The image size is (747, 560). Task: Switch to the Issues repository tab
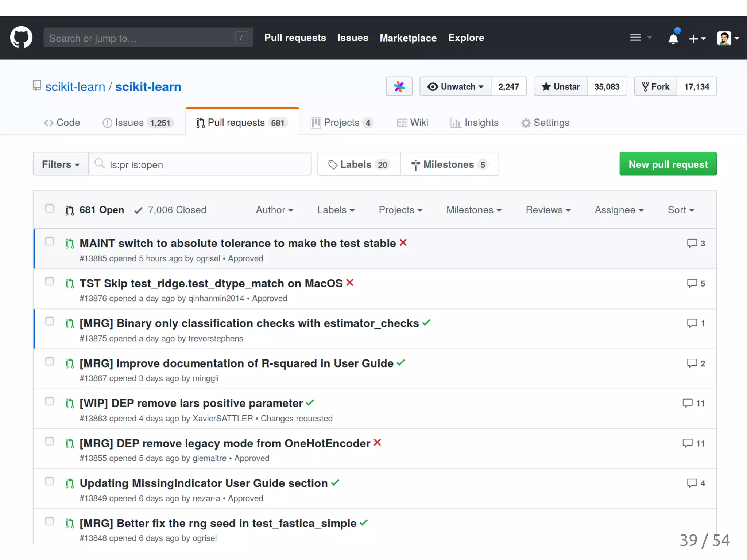(x=138, y=123)
